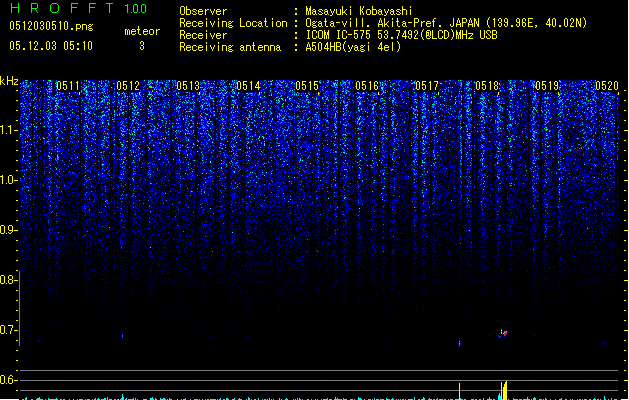Viewport: 629px width, 400px height.
Task: Click the 1.0 frequency axis label
Action: click(x=8, y=180)
